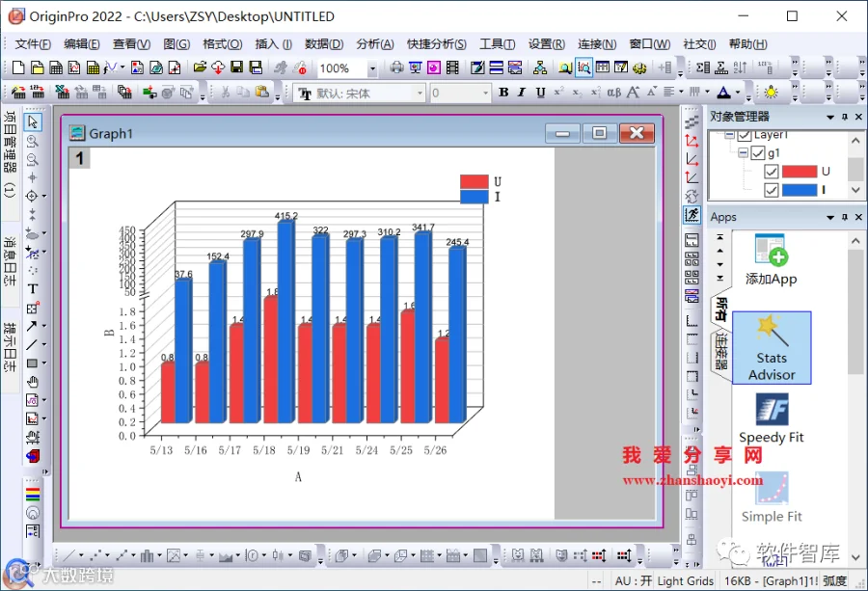Launch the Stats Advisor app
Screen dimensions: 868x591
click(x=772, y=347)
